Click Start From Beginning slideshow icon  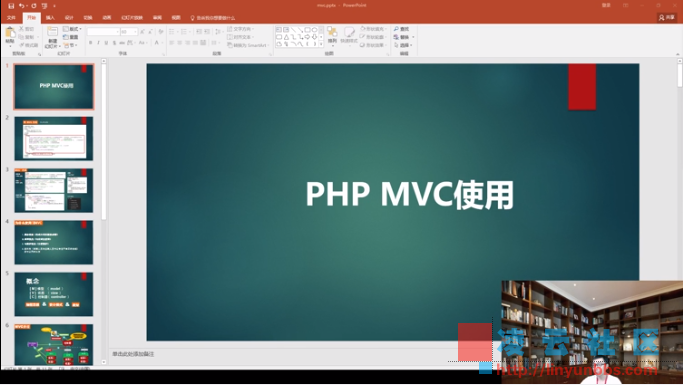(44, 6)
